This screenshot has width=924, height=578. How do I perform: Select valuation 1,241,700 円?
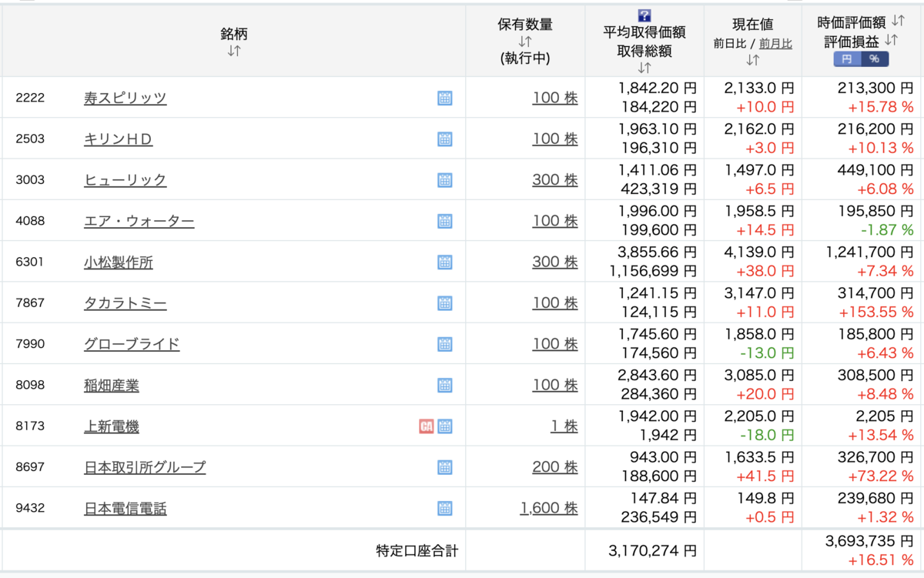[x=869, y=252]
